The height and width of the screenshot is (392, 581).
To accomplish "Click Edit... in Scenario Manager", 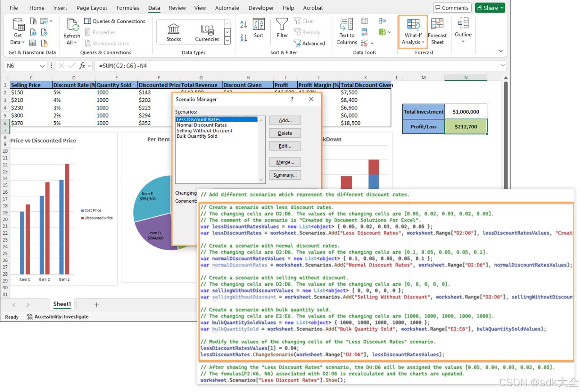I will (x=285, y=146).
